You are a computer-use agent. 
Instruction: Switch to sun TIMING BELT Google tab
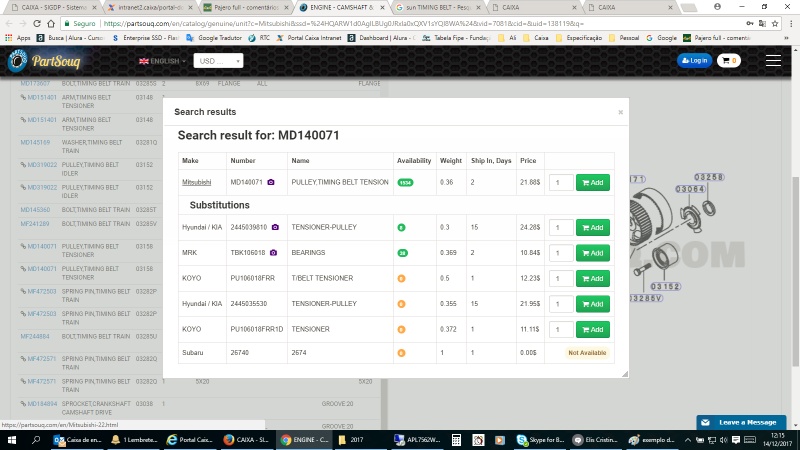pyautogui.click(x=438, y=7)
